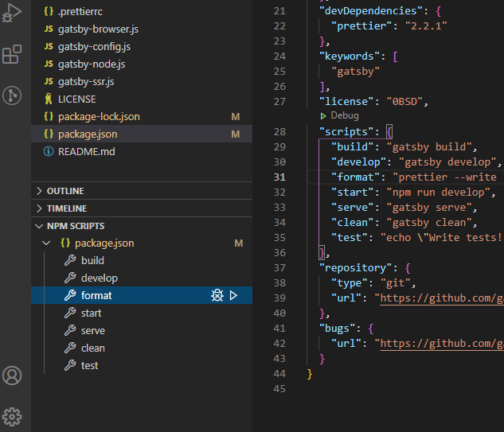Image resolution: width=504 pixels, height=432 pixels.
Task: Open package-lock.json file
Action: pos(142,117)
